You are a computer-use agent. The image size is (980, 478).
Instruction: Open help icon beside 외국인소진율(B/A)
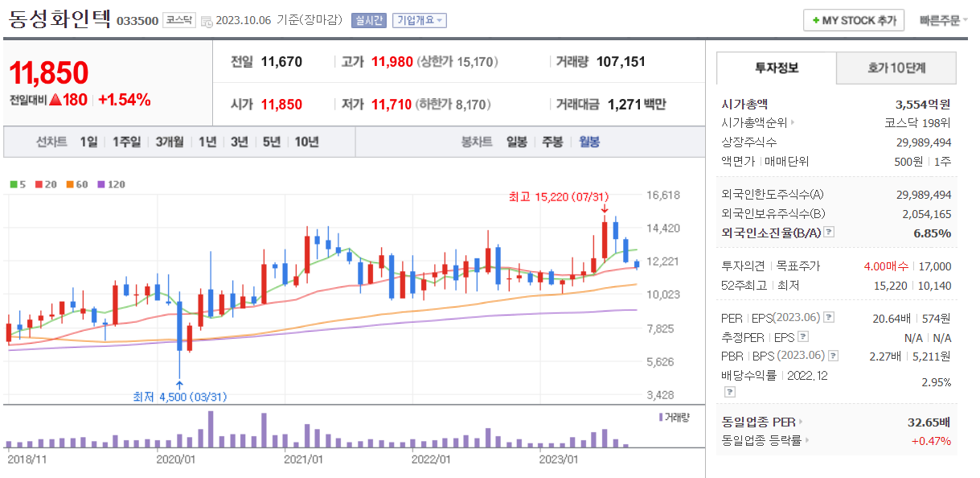(829, 233)
